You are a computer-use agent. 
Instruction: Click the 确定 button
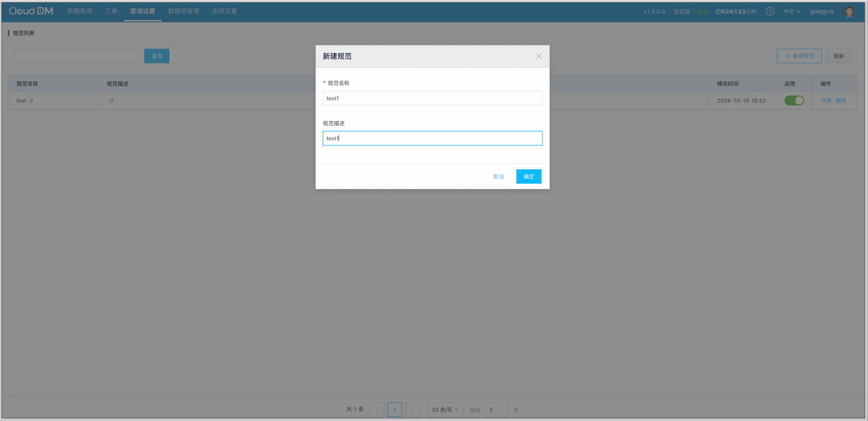(529, 177)
